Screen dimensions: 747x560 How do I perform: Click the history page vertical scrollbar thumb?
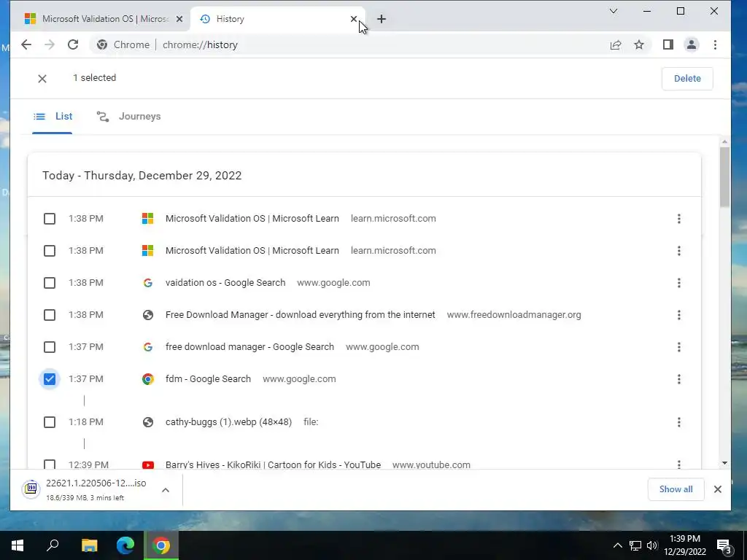pyautogui.click(x=724, y=177)
